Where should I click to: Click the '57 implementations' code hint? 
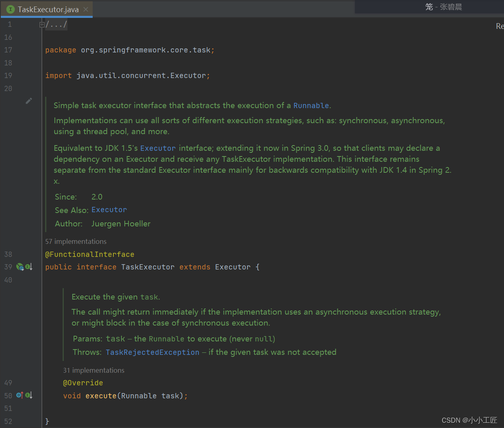tap(76, 241)
